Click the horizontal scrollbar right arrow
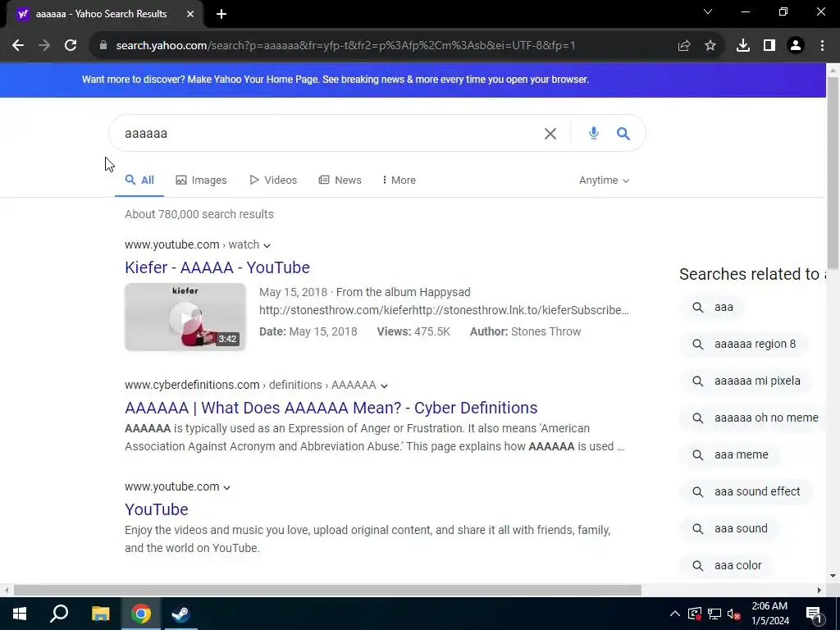This screenshot has width=840, height=630. [x=819, y=591]
